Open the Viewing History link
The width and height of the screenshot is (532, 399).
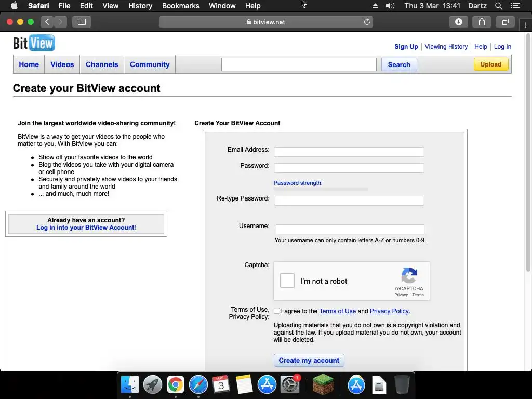point(446,47)
